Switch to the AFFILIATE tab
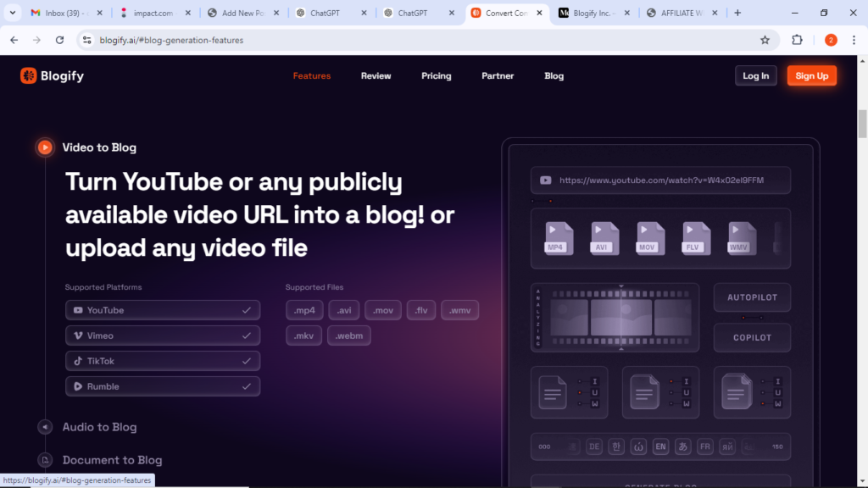The width and height of the screenshot is (868, 488). coord(682,13)
